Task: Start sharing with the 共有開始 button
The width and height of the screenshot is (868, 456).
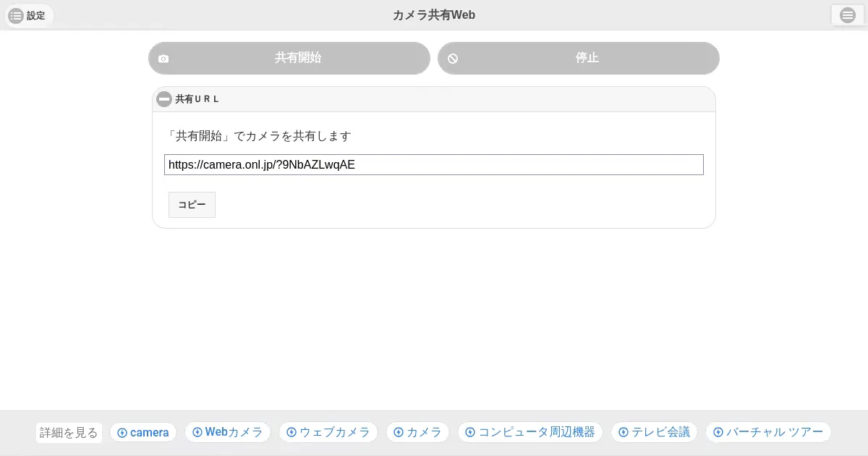Action: (x=297, y=58)
